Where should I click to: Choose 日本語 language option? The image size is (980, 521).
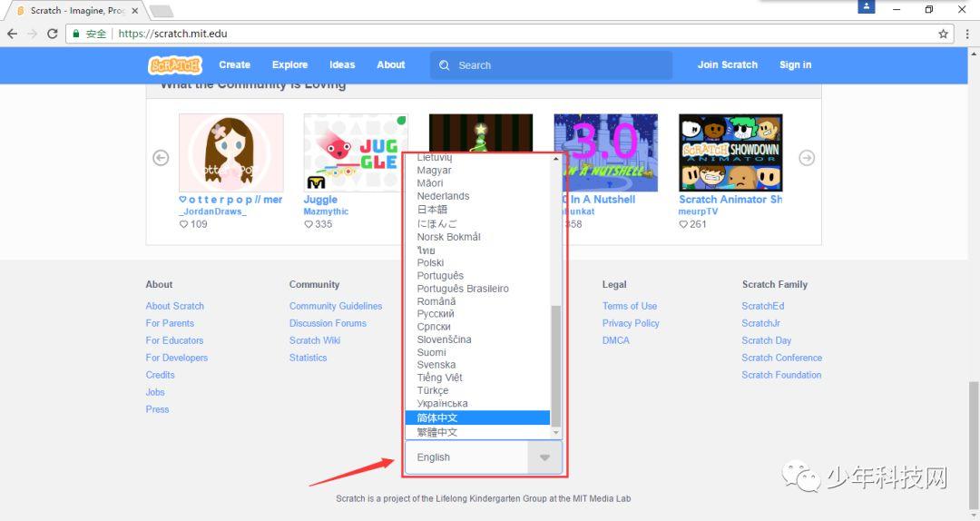pyautogui.click(x=477, y=210)
